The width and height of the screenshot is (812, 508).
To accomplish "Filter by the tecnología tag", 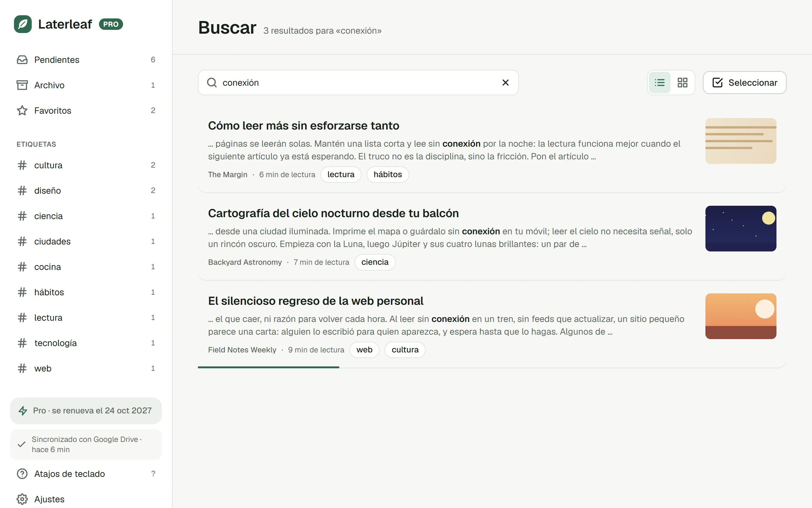I will pos(86,343).
